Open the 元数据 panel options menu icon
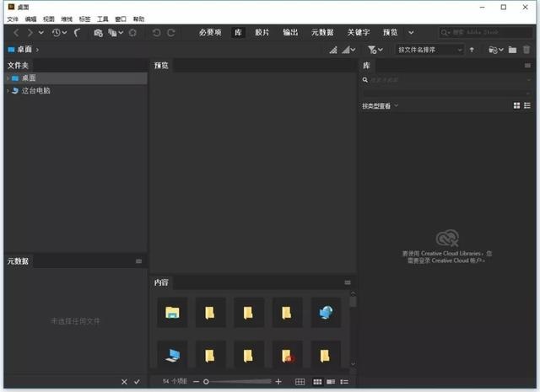This screenshot has width=540, height=392. tap(138, 261)
